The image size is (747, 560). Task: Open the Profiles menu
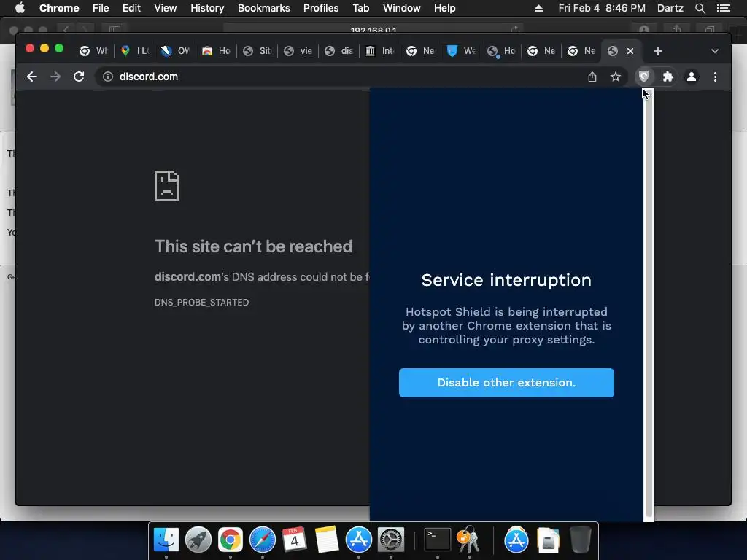321,8
